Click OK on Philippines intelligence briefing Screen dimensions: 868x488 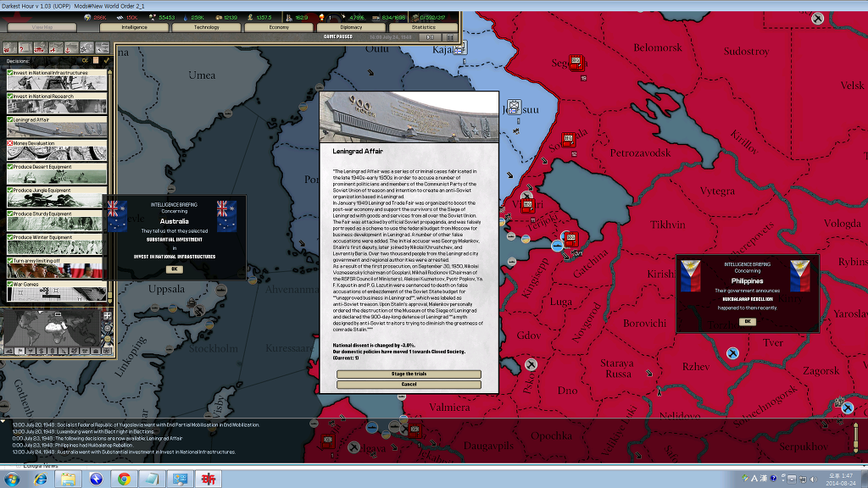point(748,321)
